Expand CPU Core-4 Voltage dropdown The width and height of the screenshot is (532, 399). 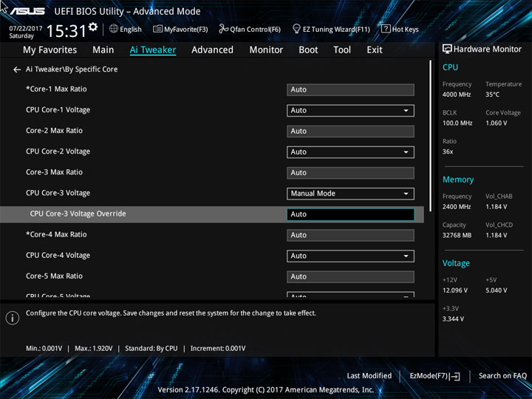(350, 256)
